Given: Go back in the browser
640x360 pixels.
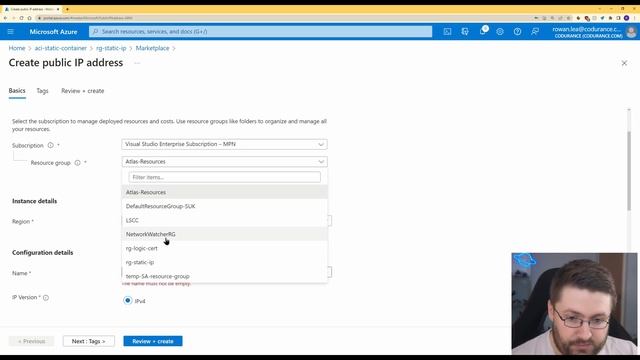Looking at the screenshot, I should click(x=5, y=18).
